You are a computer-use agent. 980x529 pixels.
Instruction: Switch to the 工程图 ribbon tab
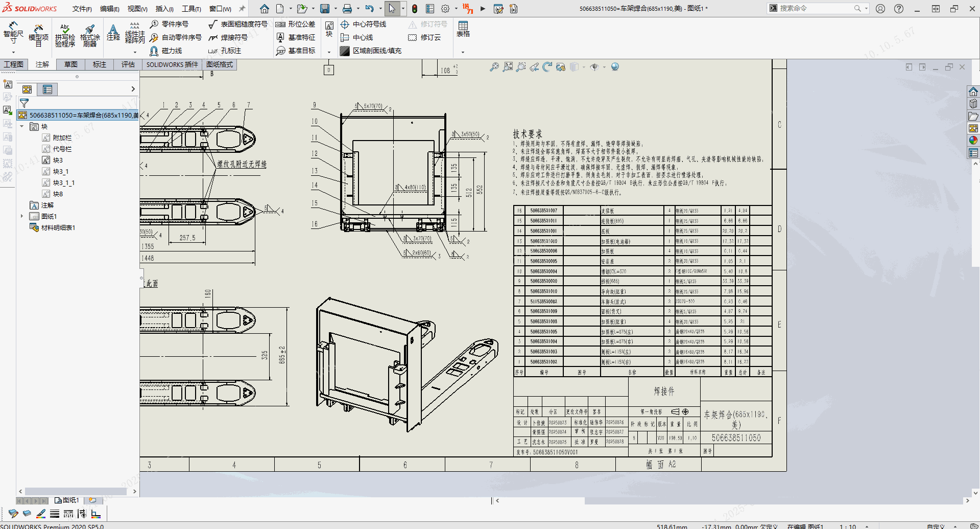pos(14,64)
